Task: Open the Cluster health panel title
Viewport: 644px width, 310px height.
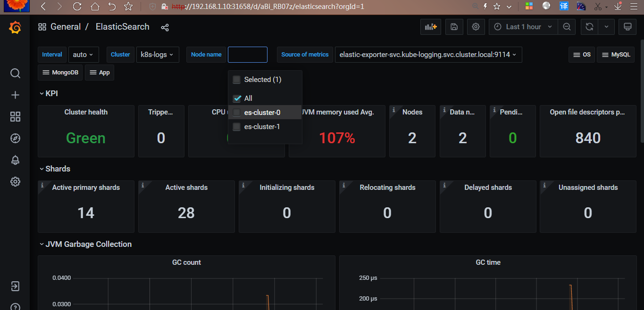Action: [x=86, y=112]
